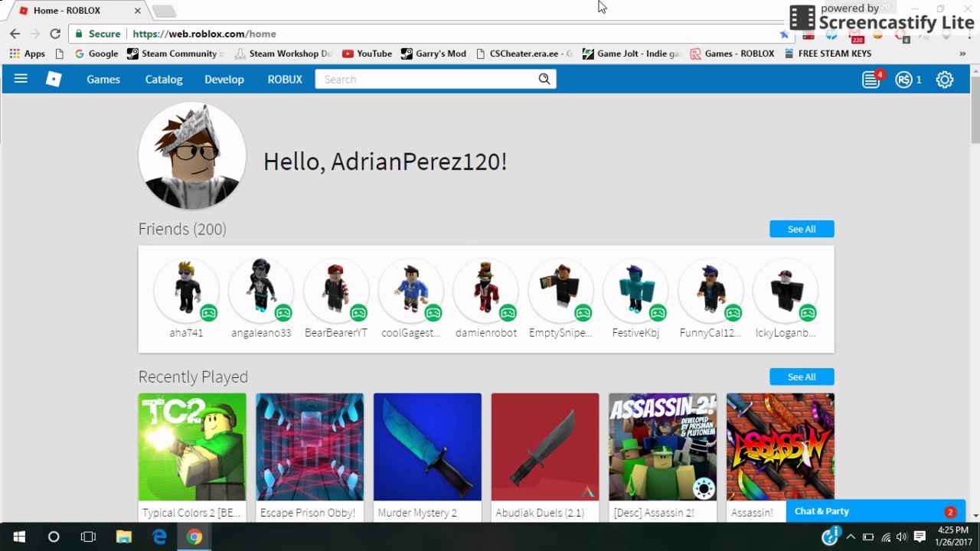Open the volume tray icon
Viewport: 980px width, 551px height.
coord(902,537)
